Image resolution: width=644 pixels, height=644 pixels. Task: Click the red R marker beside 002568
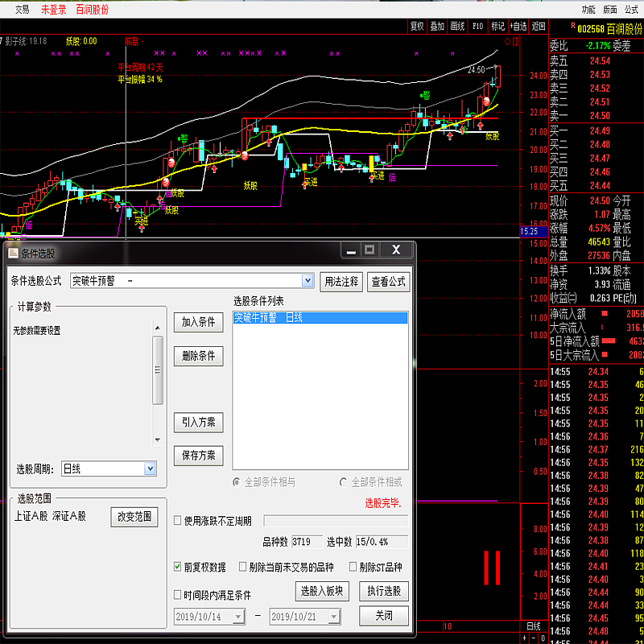[573, 26]
